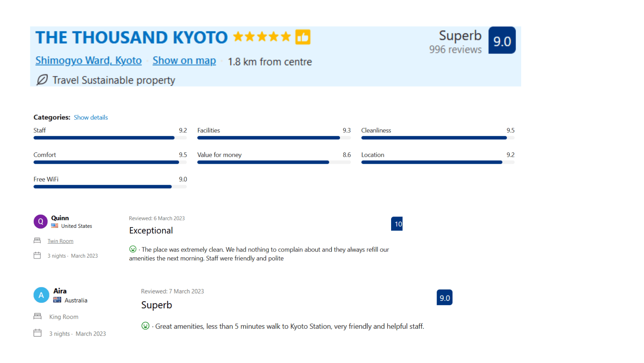This screenshot has width=644, height=363.
Task: Click the five-star hotel rating
Action: click(x=262, y=37)
